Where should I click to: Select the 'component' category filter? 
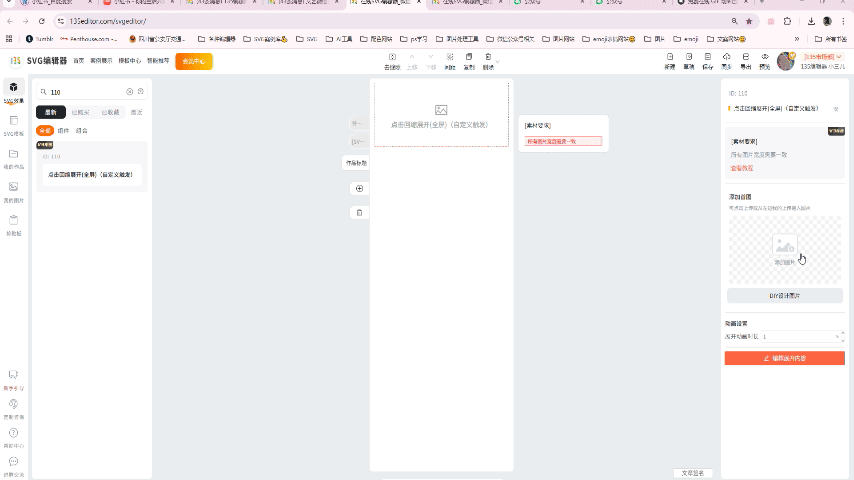pos(63,131)
